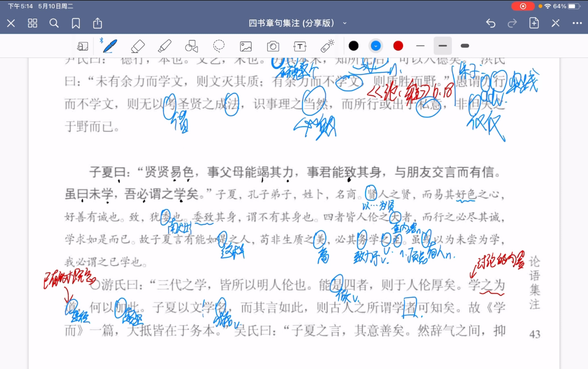Select the lasso selection tool
588x369 pixels.
219,46
